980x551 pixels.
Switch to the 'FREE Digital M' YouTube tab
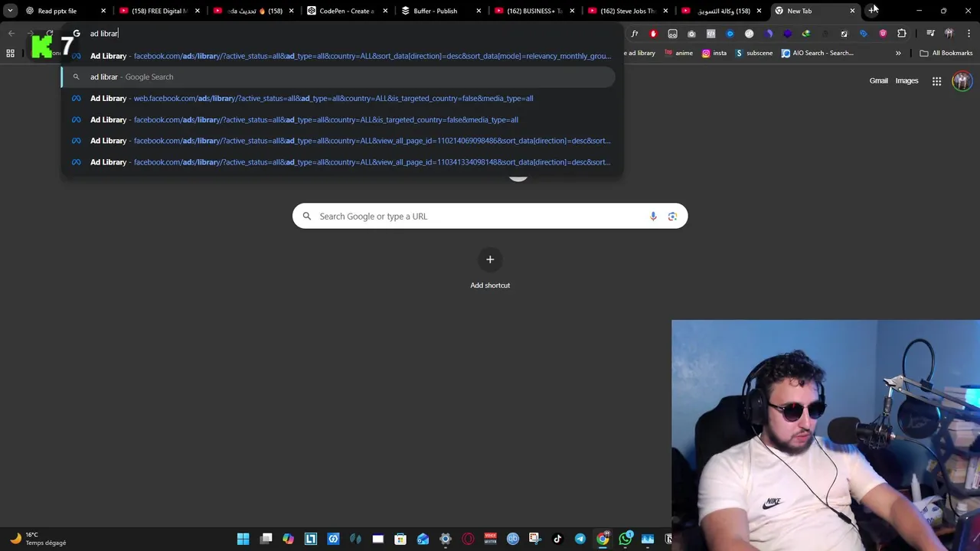point(159,11)
